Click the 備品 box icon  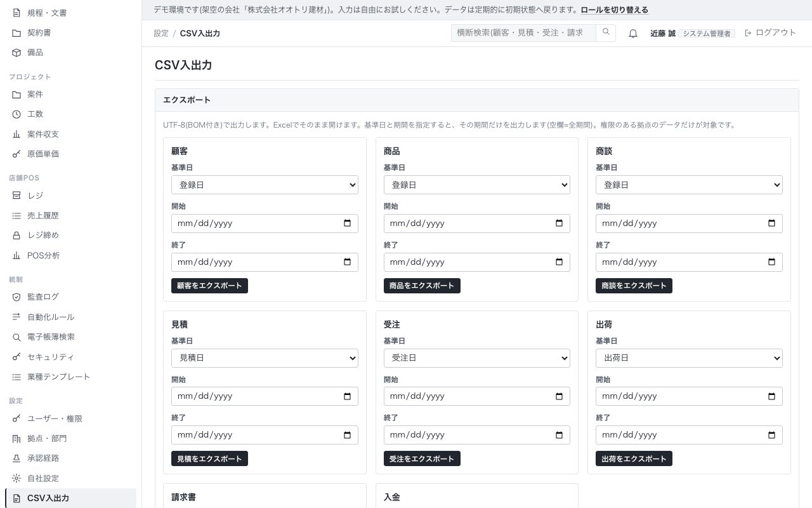(x=16, y=52)
